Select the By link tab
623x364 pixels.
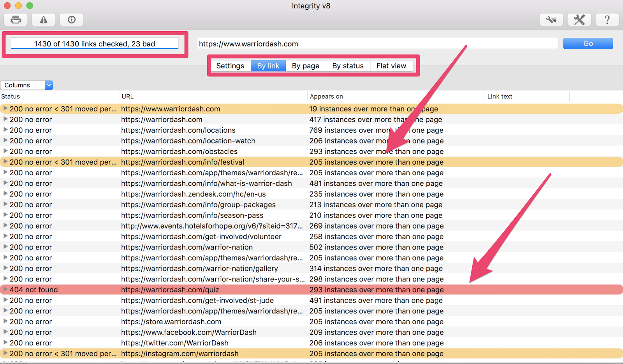(x=268, y=66)
